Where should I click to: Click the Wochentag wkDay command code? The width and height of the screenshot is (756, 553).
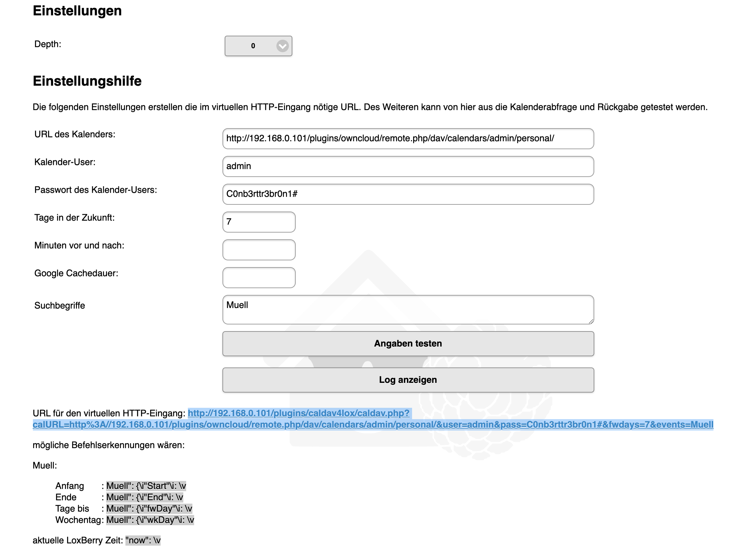(150, 520)
